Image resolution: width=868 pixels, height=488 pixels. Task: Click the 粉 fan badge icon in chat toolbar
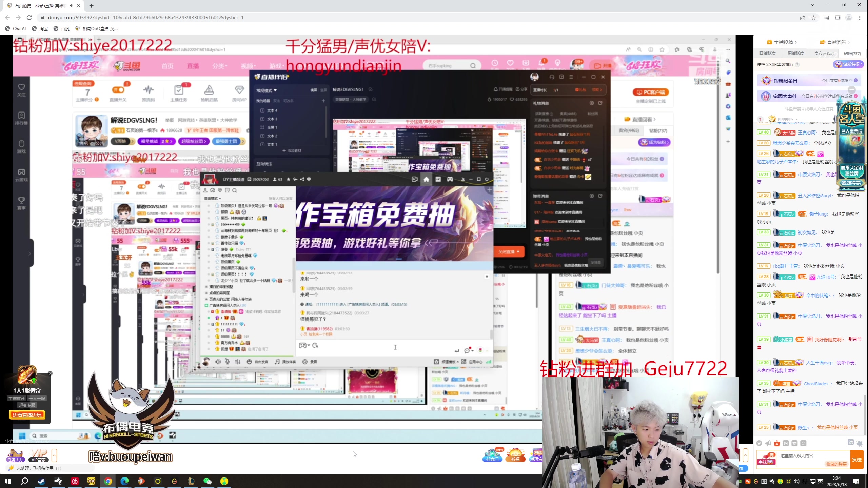786,443
